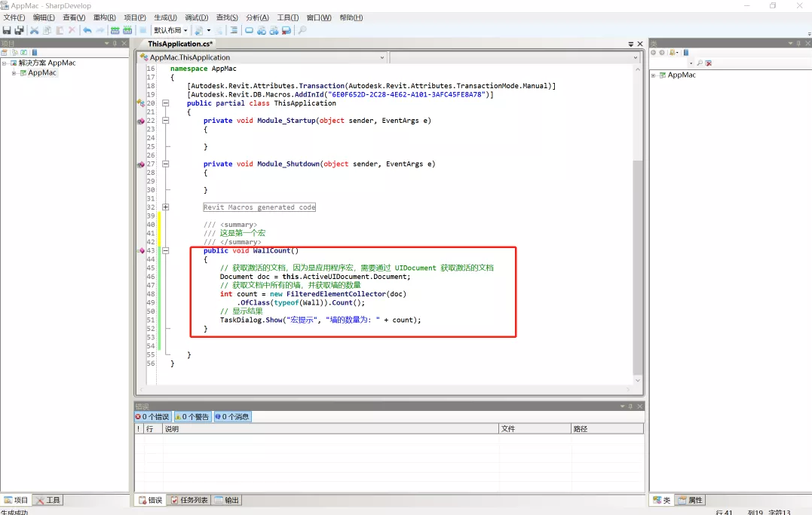Screen dimensions: 812x515
Task: Click the Save All toolbar icon
Action: [19, 30]
